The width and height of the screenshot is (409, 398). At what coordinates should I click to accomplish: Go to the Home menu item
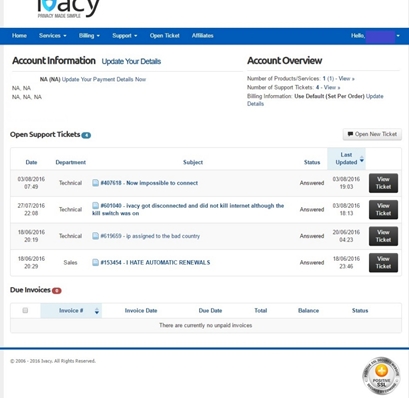(19, 36)
